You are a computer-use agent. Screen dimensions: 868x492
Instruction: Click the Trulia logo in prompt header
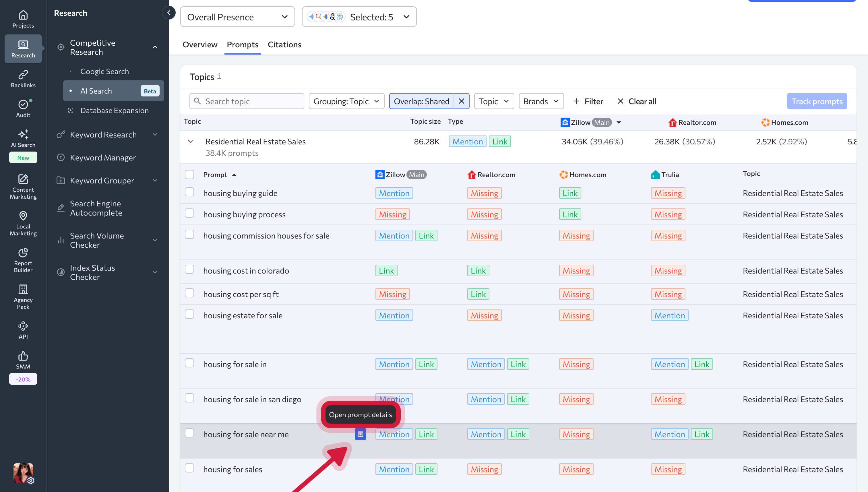656,175
